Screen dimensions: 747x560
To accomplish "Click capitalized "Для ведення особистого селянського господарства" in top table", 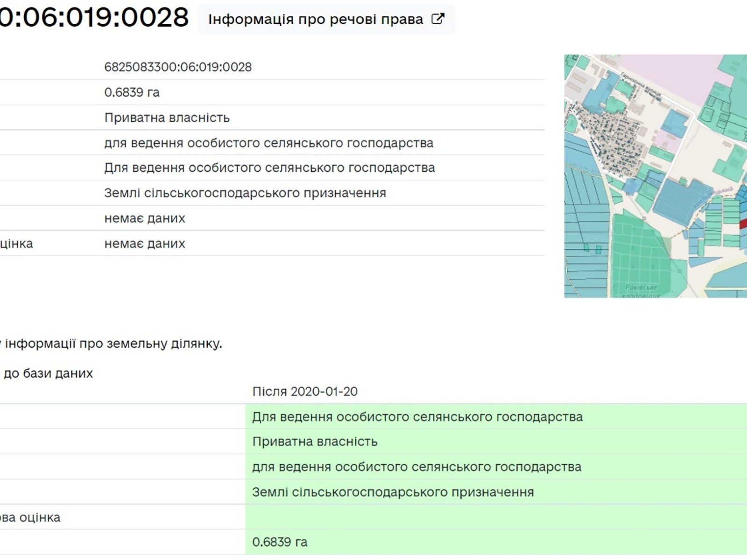I will pyautogui.click(x=269, y=168).
